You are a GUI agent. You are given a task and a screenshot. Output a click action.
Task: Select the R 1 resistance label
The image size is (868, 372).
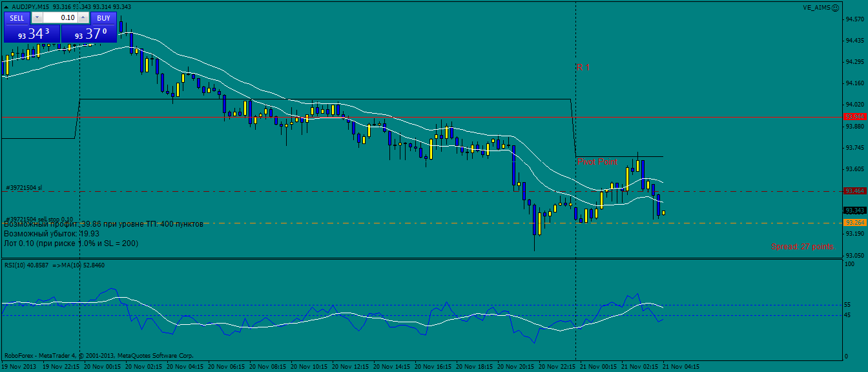tap(583, 67)
